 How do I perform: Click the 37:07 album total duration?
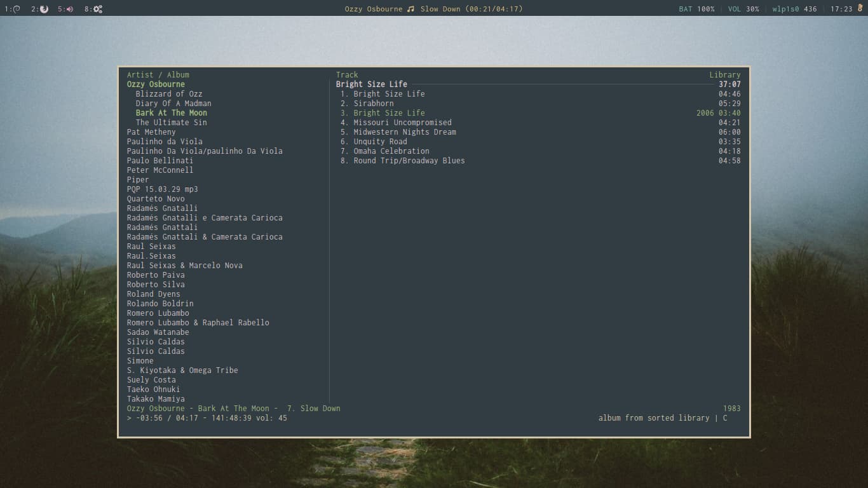[x=729, y=84]
